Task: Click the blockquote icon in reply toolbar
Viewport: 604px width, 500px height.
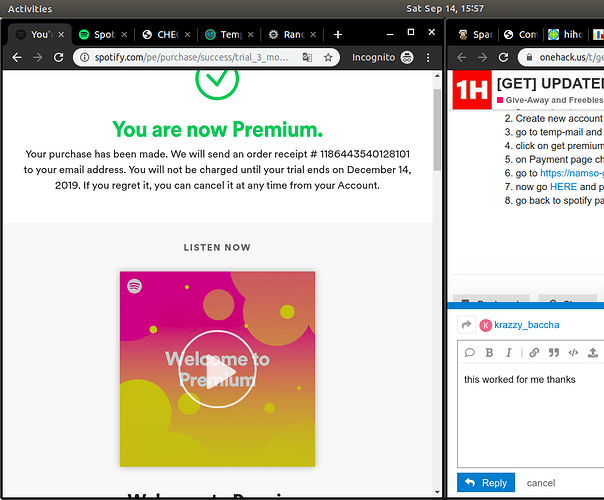Action: pyautogui.click(x=553, y=353)
